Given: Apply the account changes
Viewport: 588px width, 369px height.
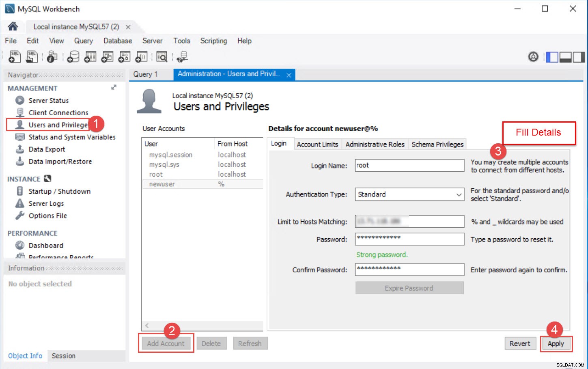Looking at the screenshot, I should [x=556, y=343].
